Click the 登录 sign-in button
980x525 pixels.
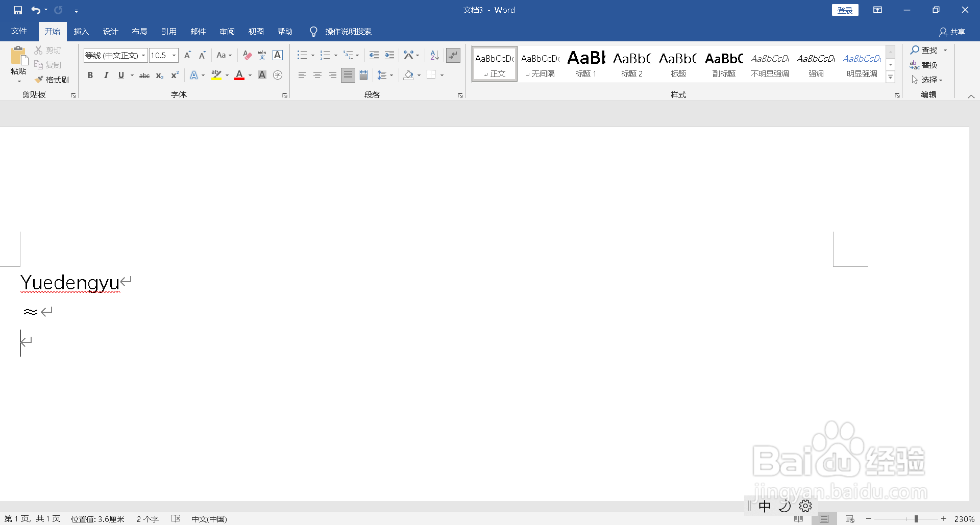(845, 10)
